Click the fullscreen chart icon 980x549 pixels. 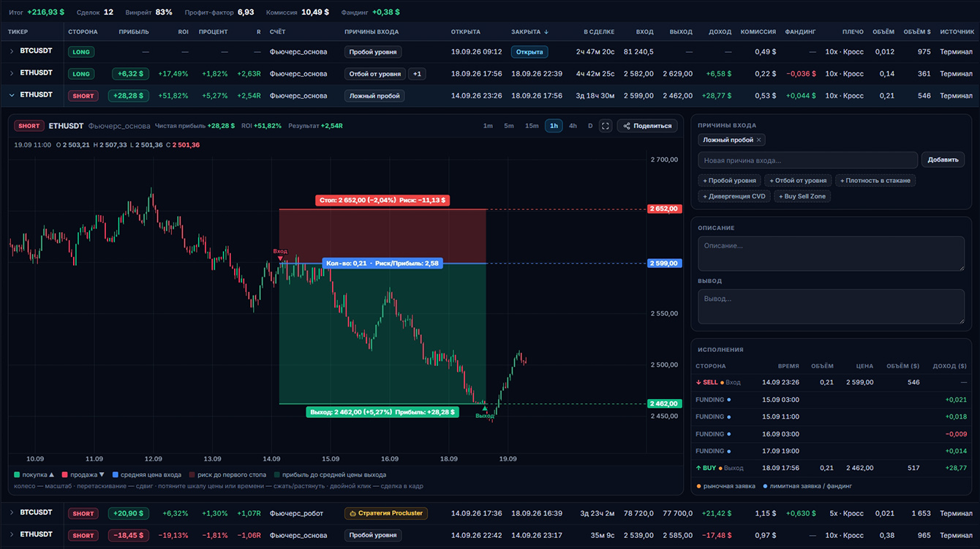(x=606, y=126)
